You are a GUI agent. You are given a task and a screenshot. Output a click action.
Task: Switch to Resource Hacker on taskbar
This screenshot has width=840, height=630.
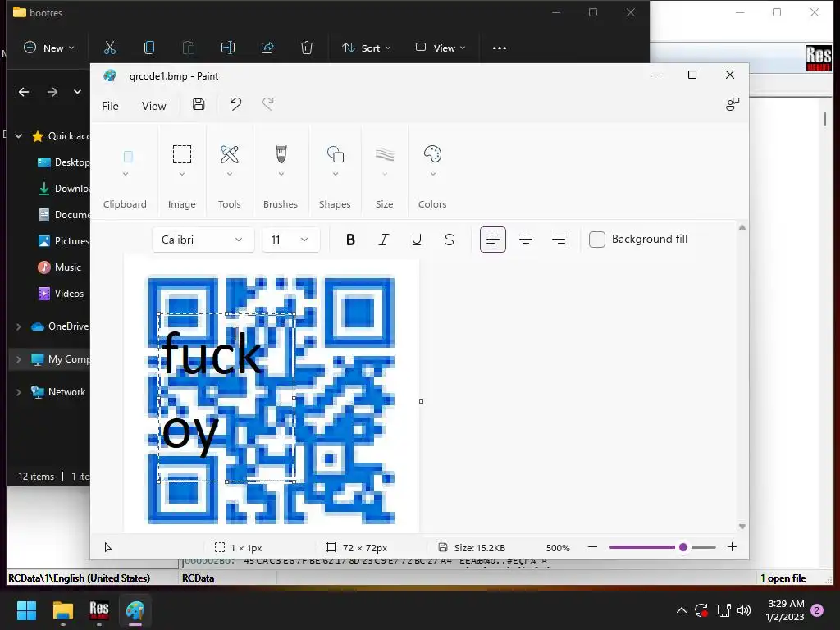tap(99, 610)
